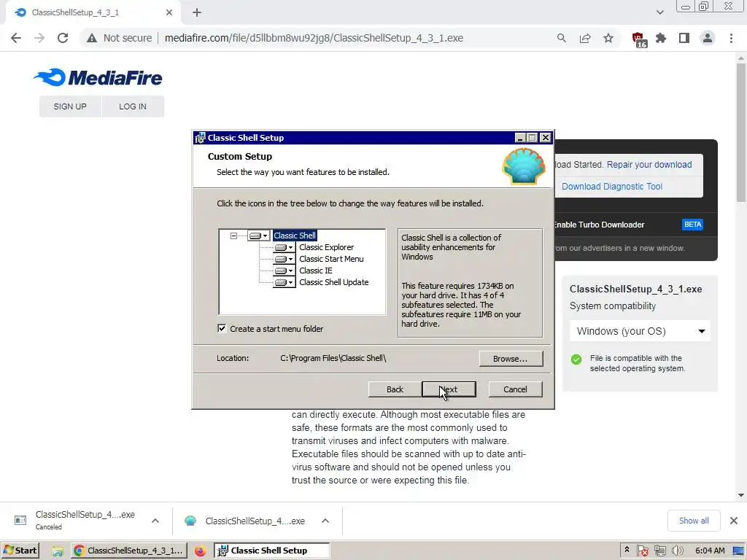Collapse the Classic Shell tree node
This screenshot has width=747, height=560.
(233, 236)
